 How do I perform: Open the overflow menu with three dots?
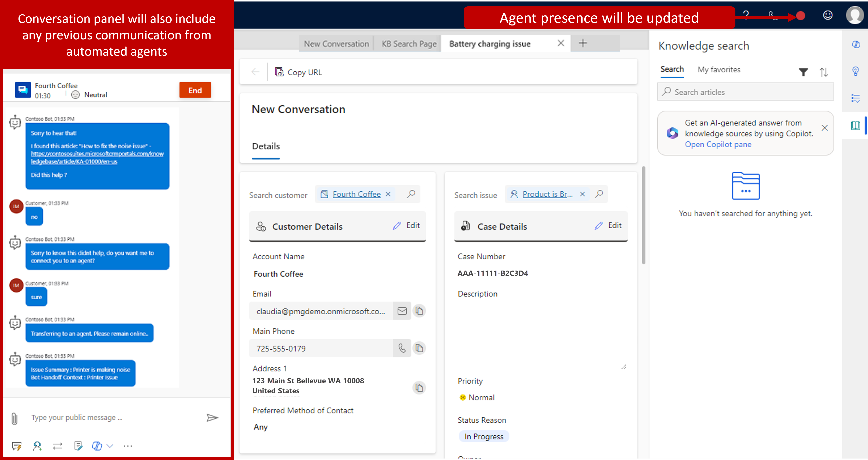128,446
